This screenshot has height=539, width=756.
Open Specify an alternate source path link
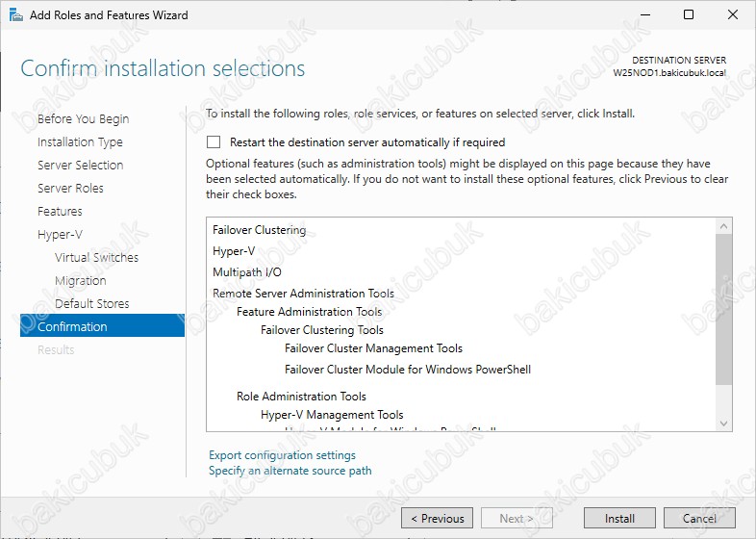point(290,471)
